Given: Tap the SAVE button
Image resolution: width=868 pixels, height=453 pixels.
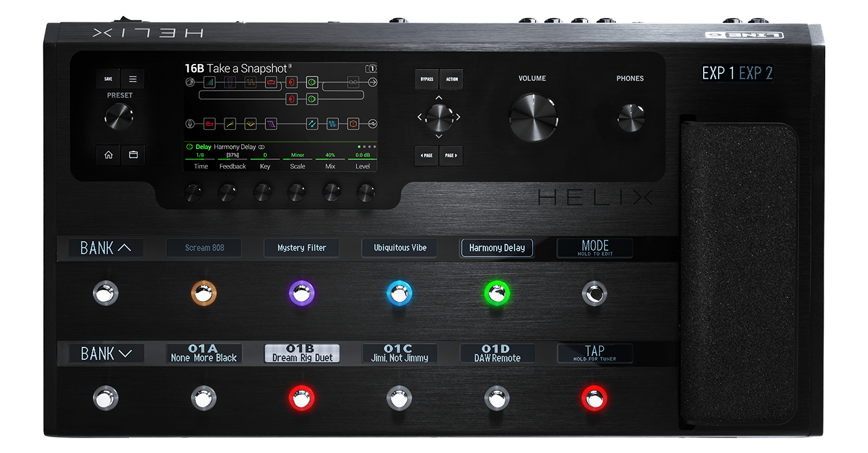Looking at the screenshot, I should [108, 79].
